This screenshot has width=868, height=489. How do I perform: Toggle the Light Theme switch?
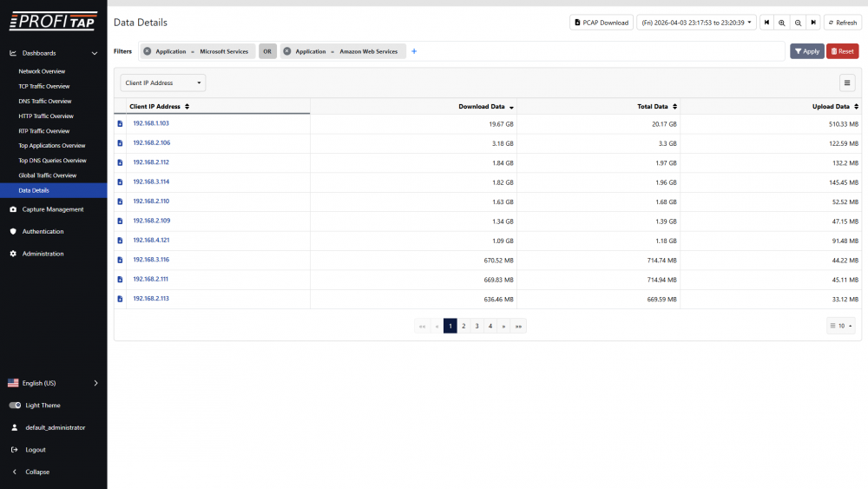click(x=15, y=406)
